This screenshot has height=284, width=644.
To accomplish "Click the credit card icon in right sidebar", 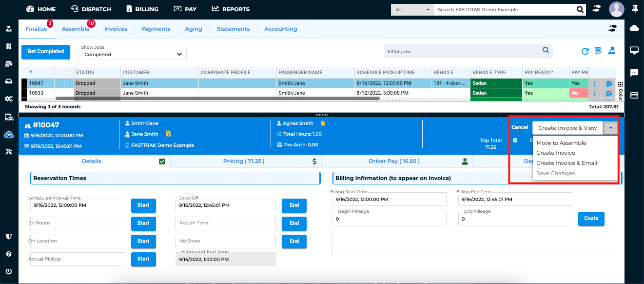I will click(634, 95).
